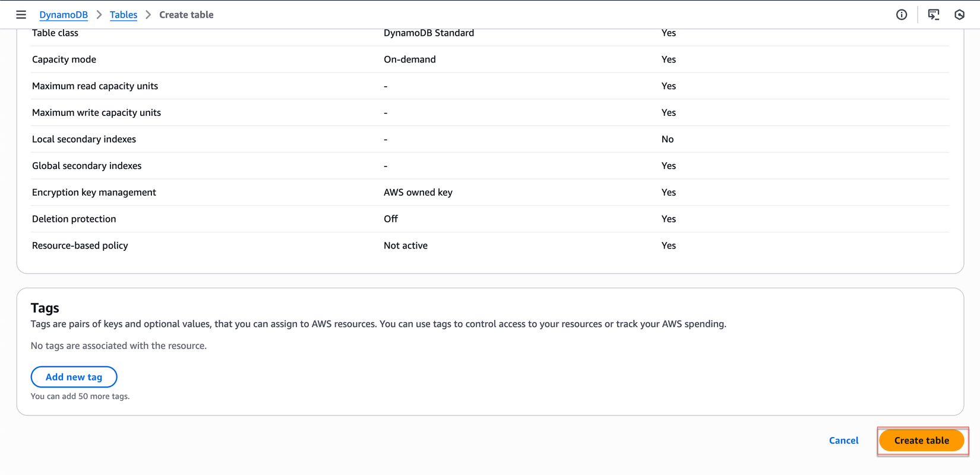980x475 pixels.
Task: Click the On-demand capacity mode value
Action: (x=410, y=59)
